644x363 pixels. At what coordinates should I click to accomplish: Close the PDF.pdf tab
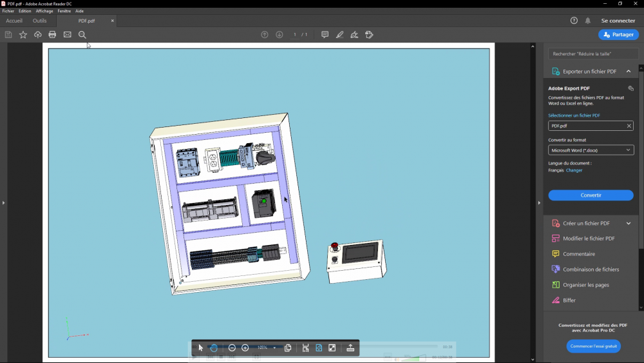click(113, 21)
